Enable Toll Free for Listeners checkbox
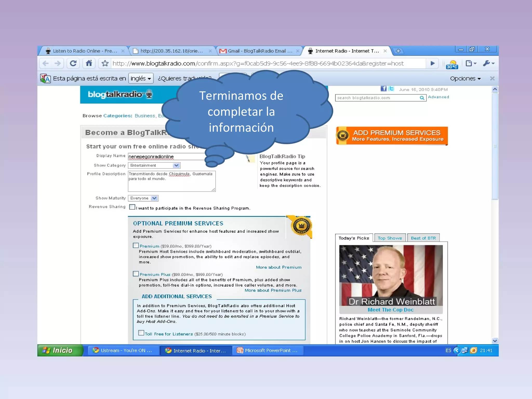This screenshot has height=399, width=532. (141, 333)
